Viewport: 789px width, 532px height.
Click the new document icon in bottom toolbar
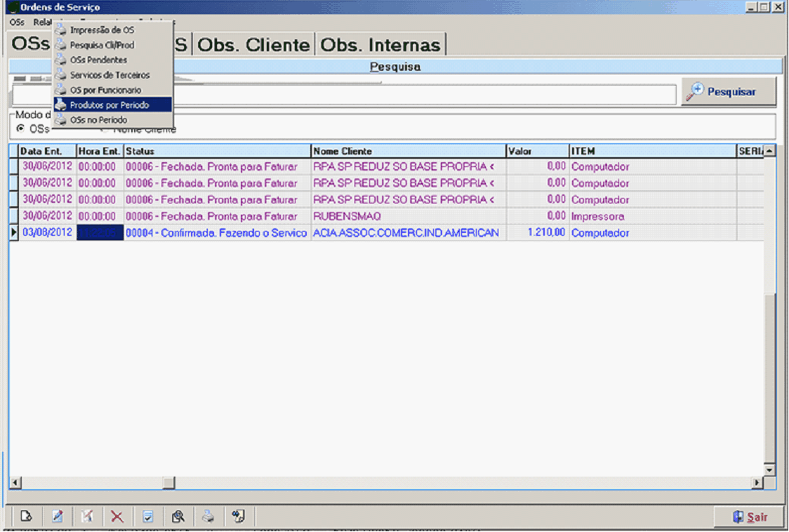[26, 517]
